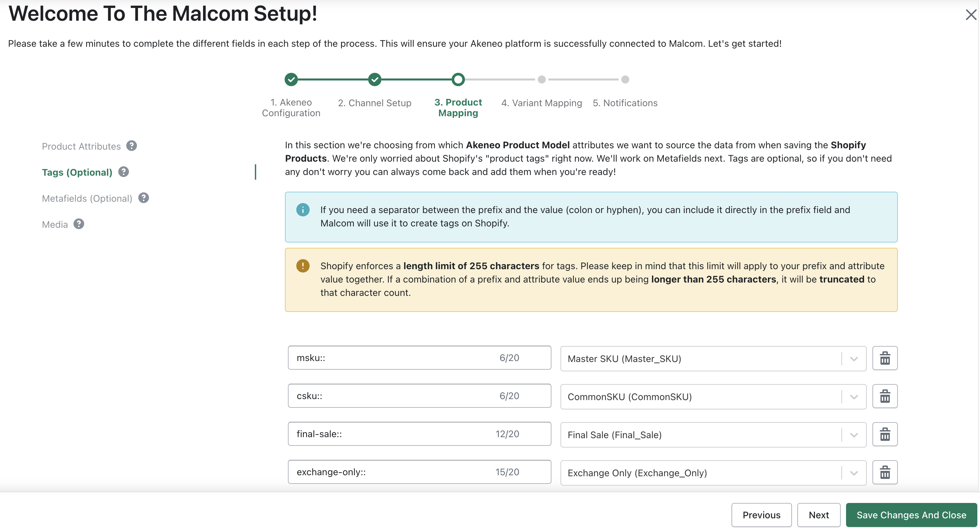
Task: Switch to the Metafields (Optional) section
Action: 87,198
